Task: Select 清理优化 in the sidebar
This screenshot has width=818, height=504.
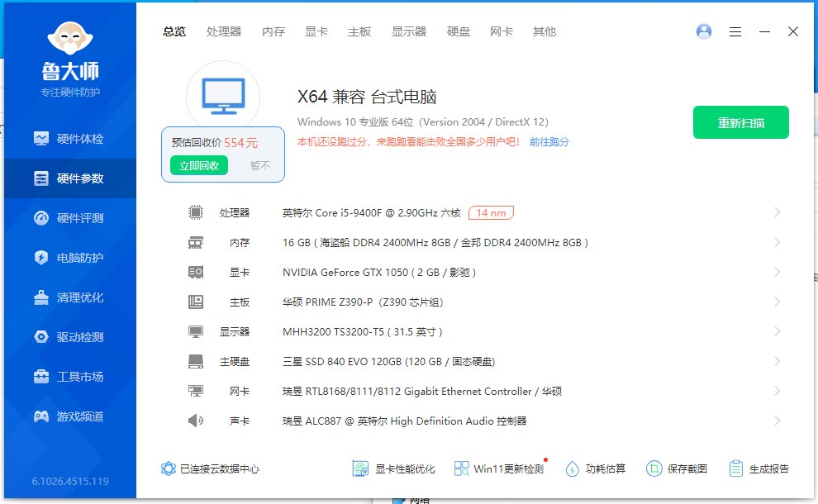Action: pos(69,297)
